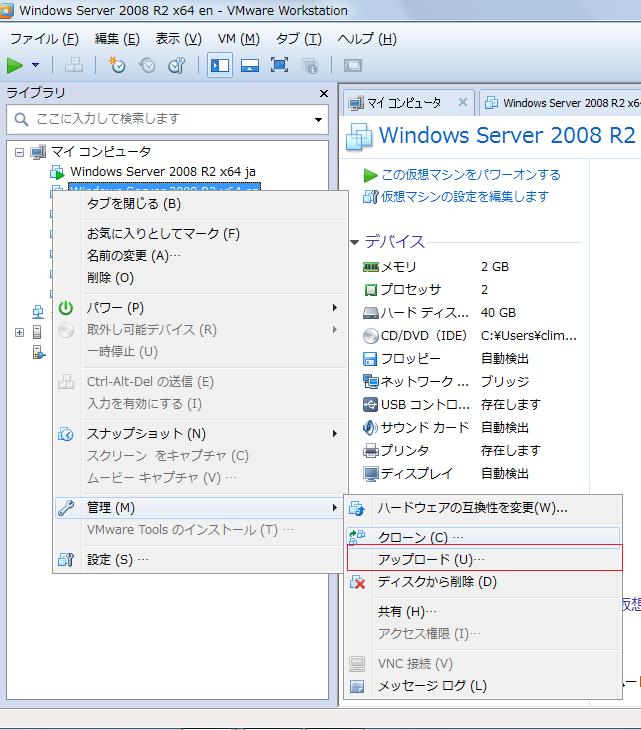Open the ヘルプ (H) menu
The height and width of the screenshot is (730, 641).
[367, 39]
